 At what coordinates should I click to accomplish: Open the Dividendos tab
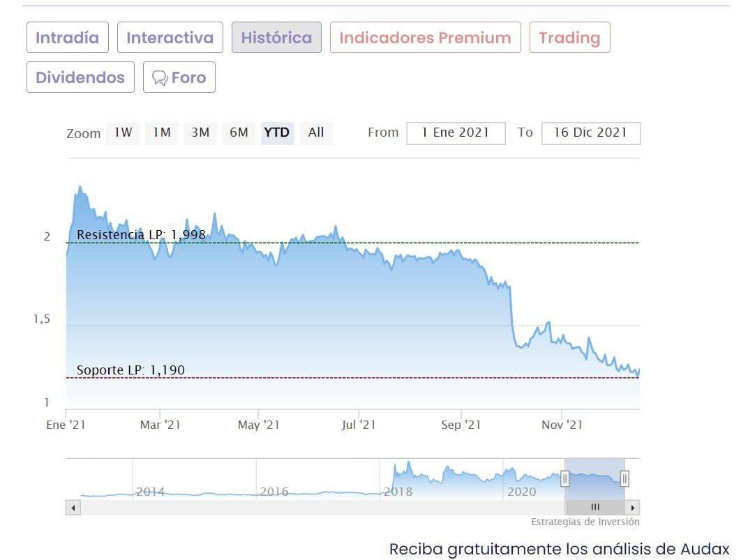tap(80, 77)
